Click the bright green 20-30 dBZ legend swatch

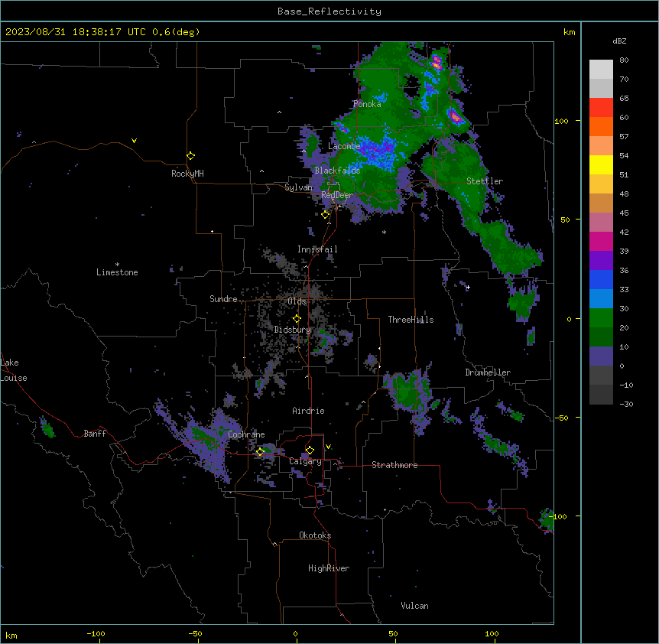[601, 318]
